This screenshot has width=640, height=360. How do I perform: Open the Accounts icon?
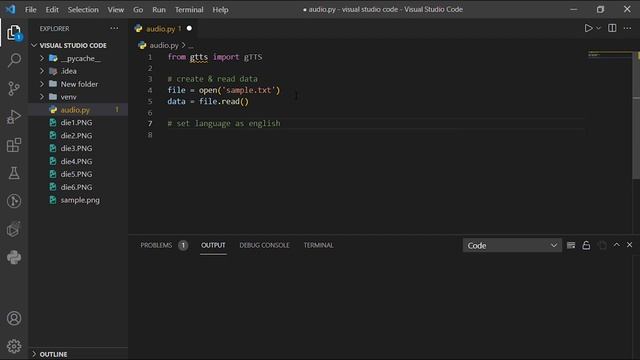point(14,318)
